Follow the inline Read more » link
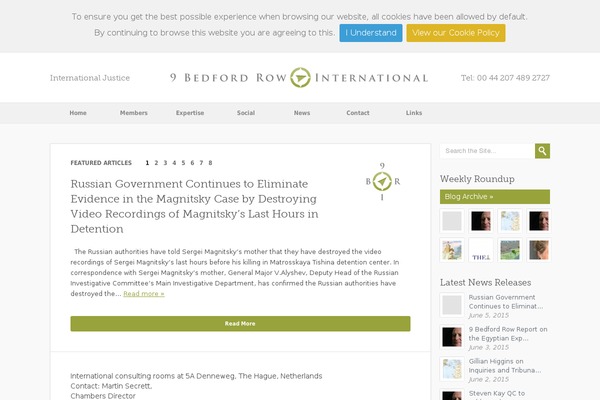Image resolution: width=600 pixels, height=400 pixels. click(x=144, y=294)
